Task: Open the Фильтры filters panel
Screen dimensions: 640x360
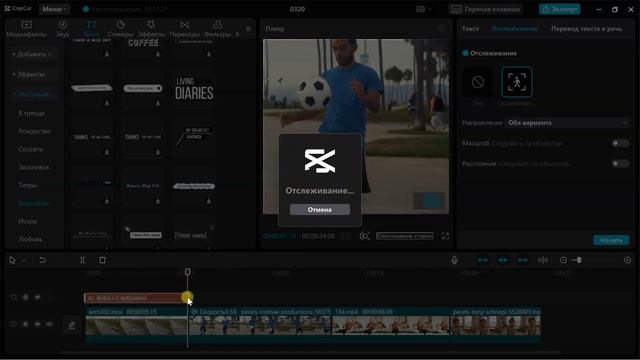Action: tap(218, 29)
